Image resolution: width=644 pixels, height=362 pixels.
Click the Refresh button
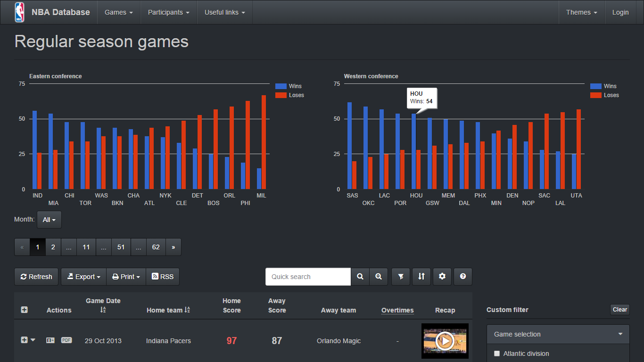36,277
